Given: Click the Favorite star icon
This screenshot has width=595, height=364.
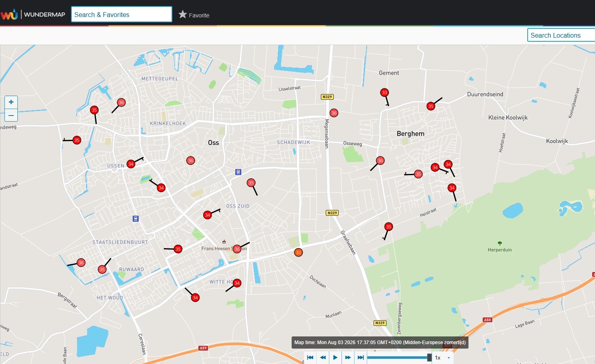Looking at the screenshot, I should [x=183, y=15].
